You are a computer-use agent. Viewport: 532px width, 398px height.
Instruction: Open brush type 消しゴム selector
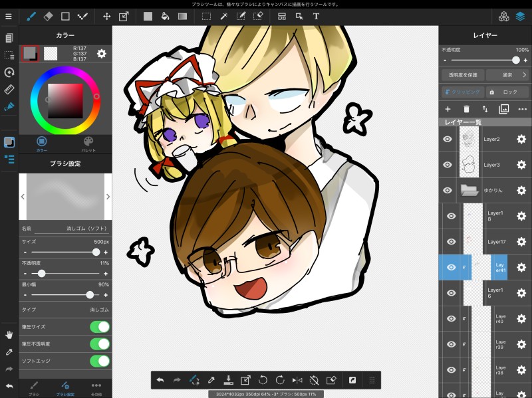[65, 310]
